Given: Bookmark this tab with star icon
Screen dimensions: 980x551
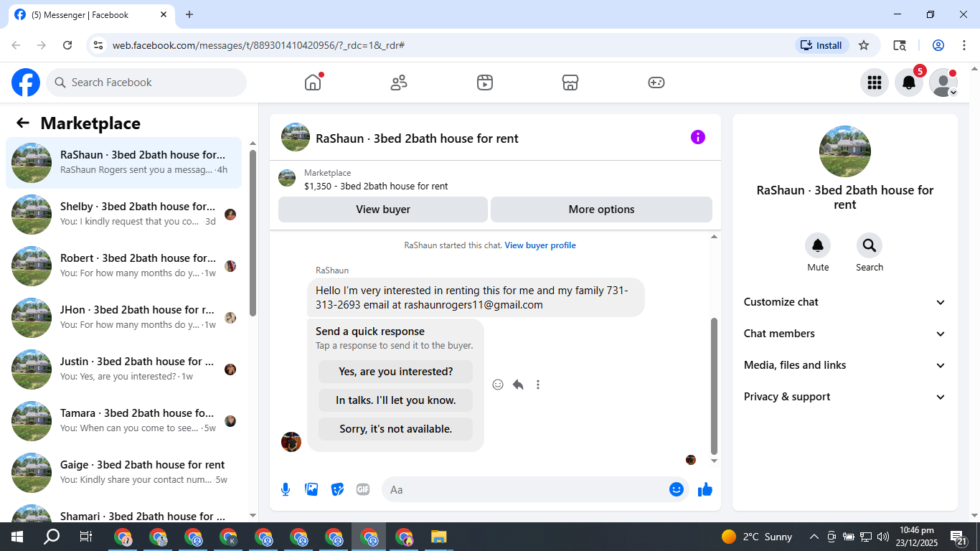Looking at the screenshot, I should pos(864,45).
